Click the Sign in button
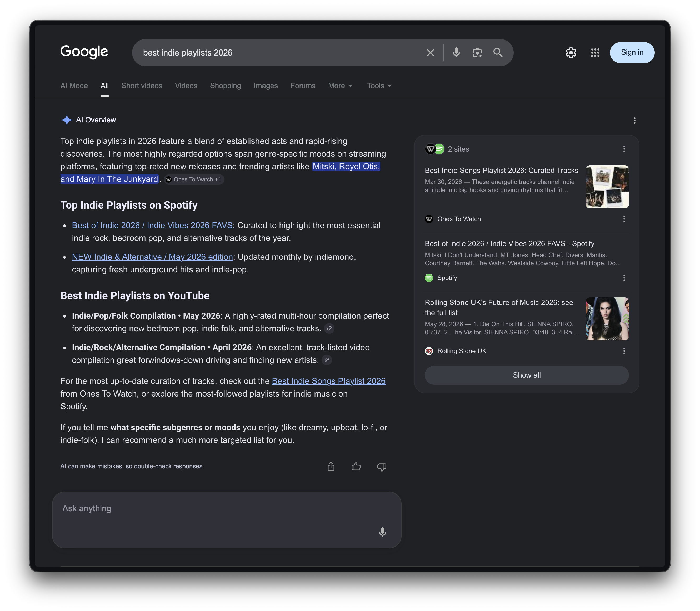This screenshot has height=611, width=700. [632, 53]
